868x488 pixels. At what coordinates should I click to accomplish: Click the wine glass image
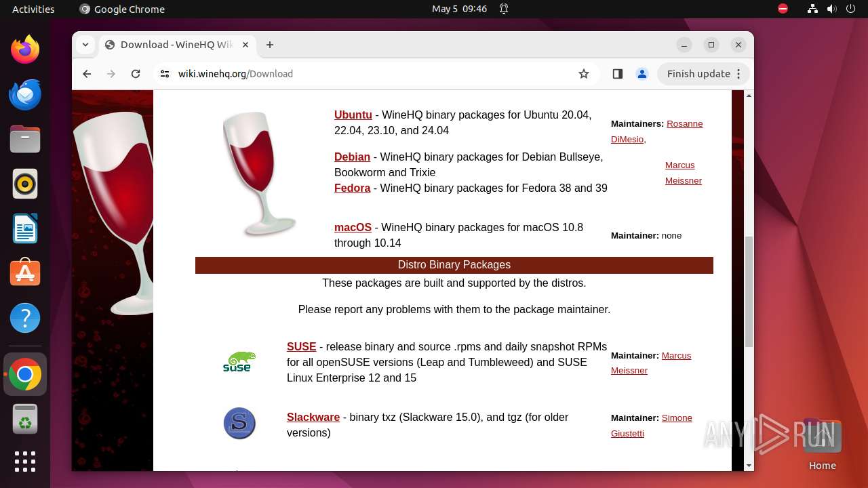[259, 174]
